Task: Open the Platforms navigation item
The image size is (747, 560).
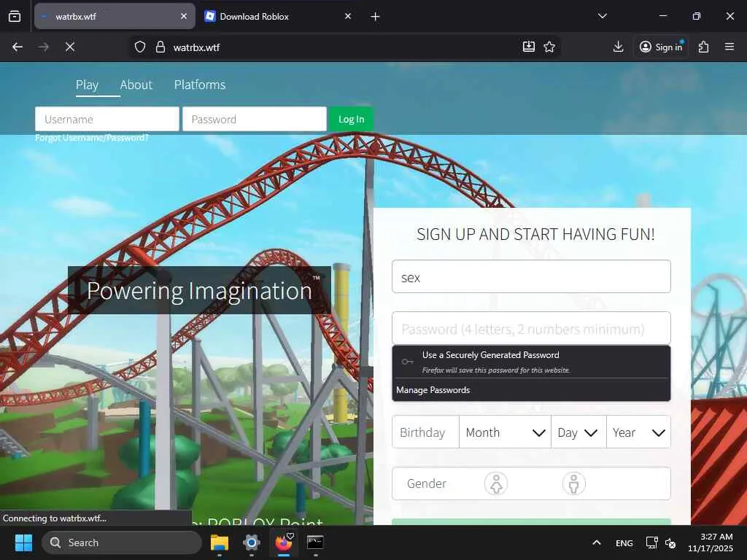Action: [x=200, y=85]
